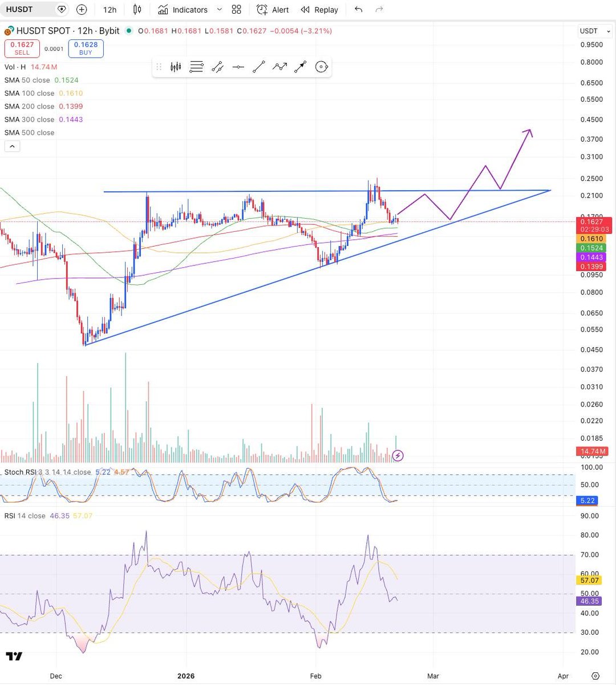Expand the favorite indicators dropdown arrow

220,10
